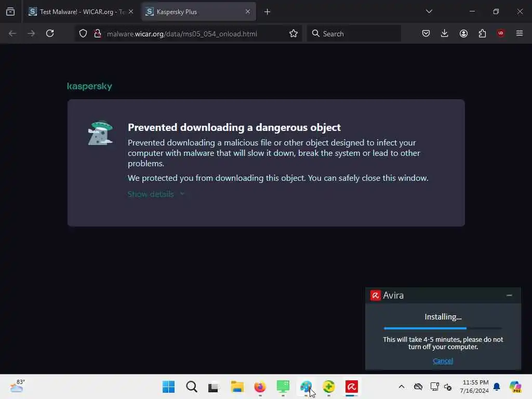Select the Kaspersky Plus tab
532x399 pixels.
pyautogui.click(x=198, y=11)
